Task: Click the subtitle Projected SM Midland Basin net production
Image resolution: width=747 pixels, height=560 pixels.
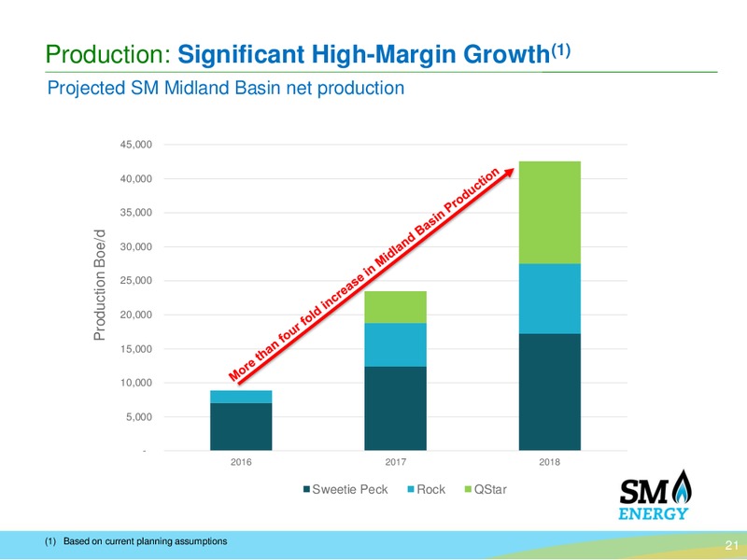Action: click(x=226, y=88)
